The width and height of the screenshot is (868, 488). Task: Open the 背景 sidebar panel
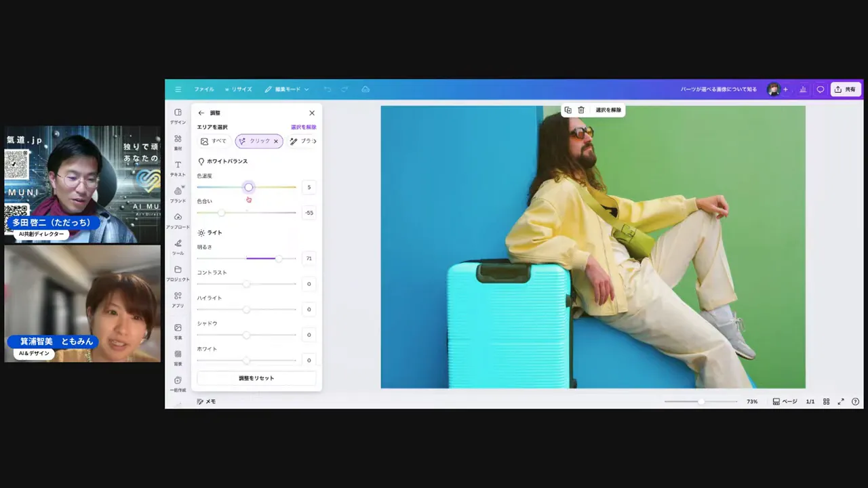tap(178, 358)
